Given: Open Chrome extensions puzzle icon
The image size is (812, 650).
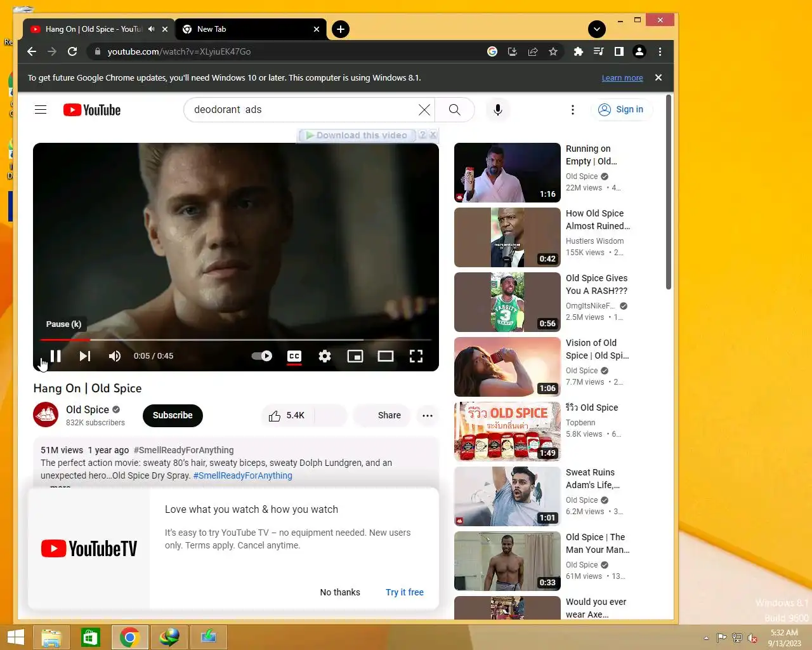Looking at the screenshot, I should 578,51.
